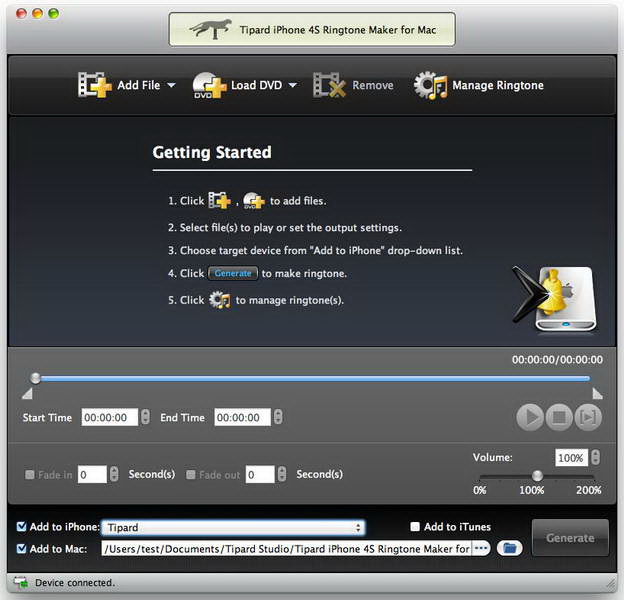Click the Stop button
This screenshot has width=624, height=600.
[x=559, y=417]
